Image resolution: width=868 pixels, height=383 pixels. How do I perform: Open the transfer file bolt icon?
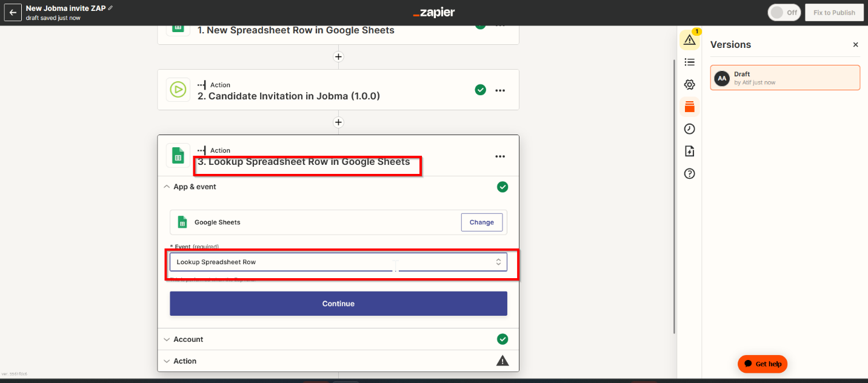coord(689,151)
